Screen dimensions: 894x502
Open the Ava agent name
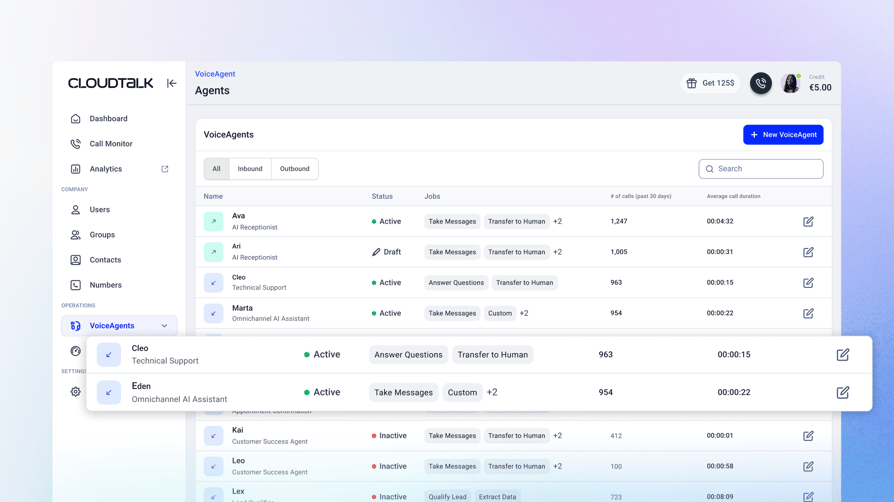click(238, 216)
